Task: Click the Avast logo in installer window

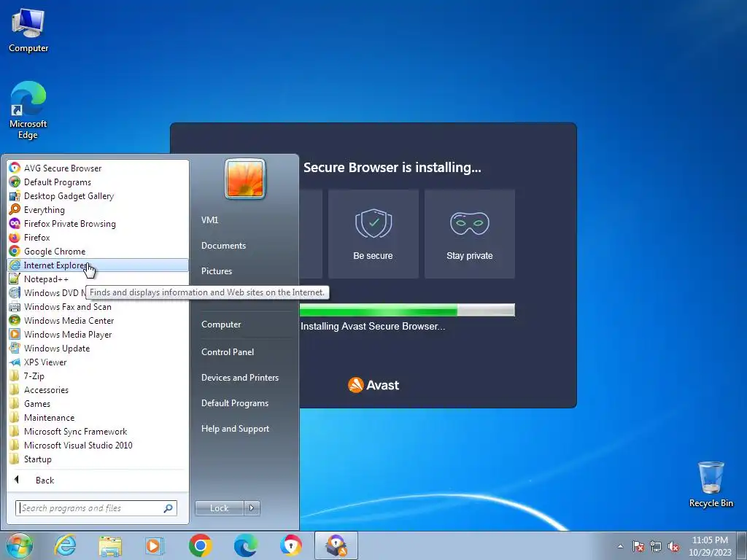Action: [373, 385]
